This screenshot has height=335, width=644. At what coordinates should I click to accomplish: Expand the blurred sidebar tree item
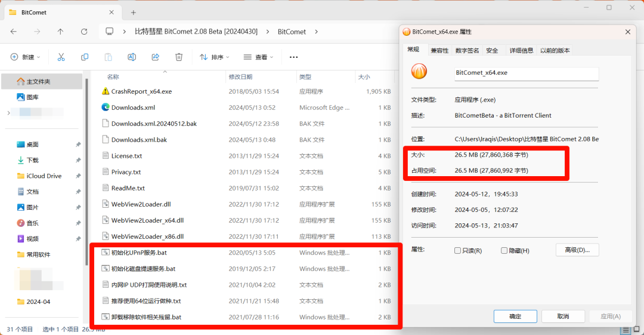click(x=8, y=113)
